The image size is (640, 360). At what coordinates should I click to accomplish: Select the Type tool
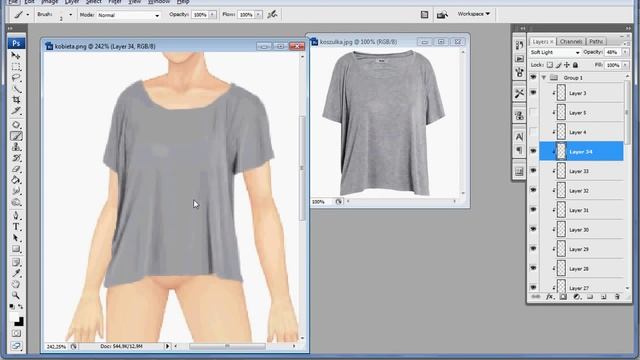(16, 227)
